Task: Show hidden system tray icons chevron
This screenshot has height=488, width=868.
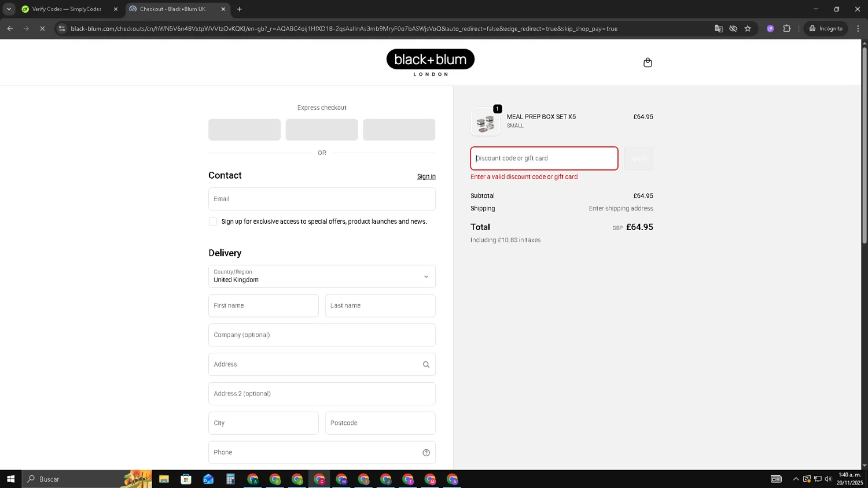Action: click(796, 479)
